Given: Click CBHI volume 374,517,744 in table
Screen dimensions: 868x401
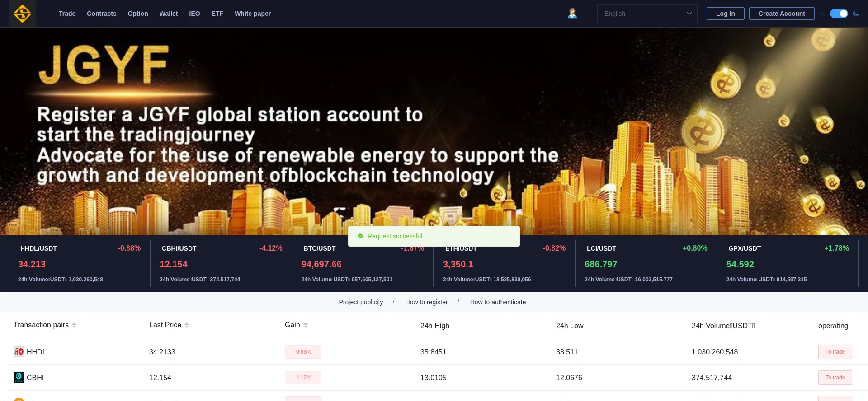Looking at the screenshot, I should click(712, 378).
